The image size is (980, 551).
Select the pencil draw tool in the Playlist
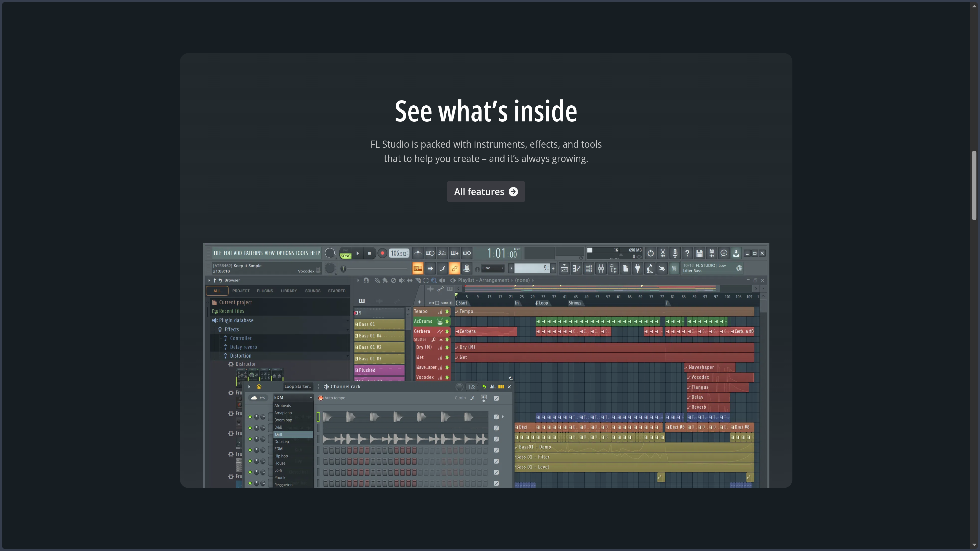377,281
